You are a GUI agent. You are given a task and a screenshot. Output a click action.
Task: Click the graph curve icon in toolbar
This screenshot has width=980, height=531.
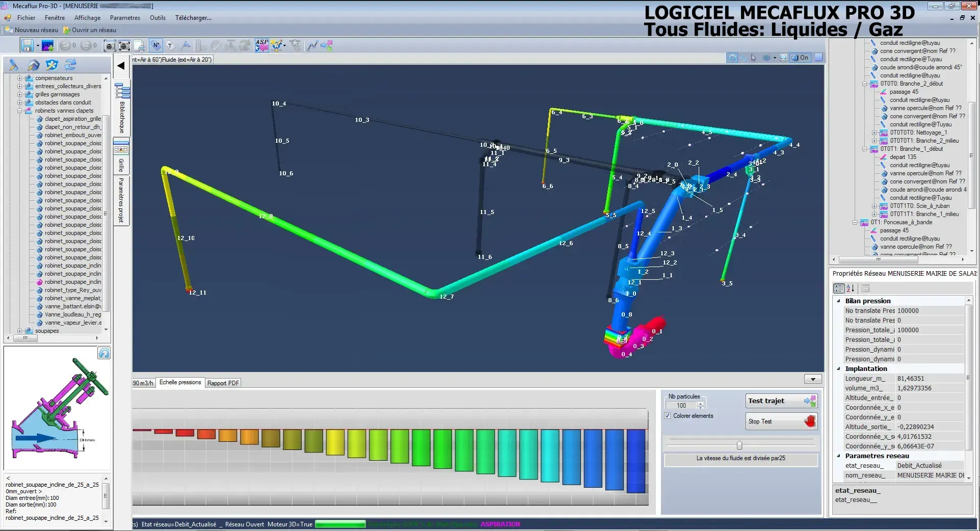click(312, 46)
